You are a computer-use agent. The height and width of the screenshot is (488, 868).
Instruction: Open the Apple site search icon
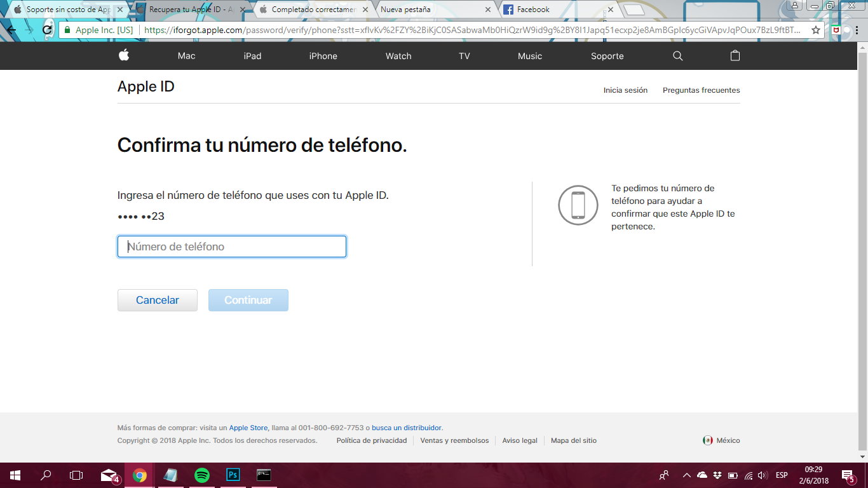pos(678,56)
